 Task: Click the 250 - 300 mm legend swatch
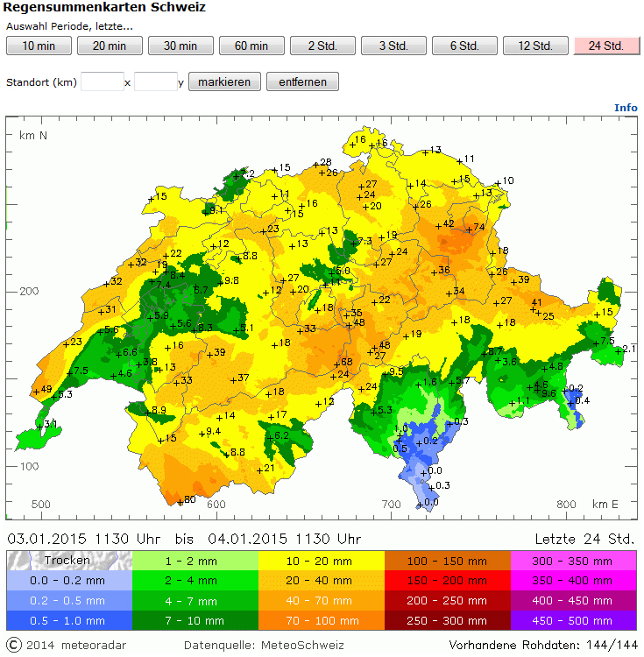coord(448,620)
